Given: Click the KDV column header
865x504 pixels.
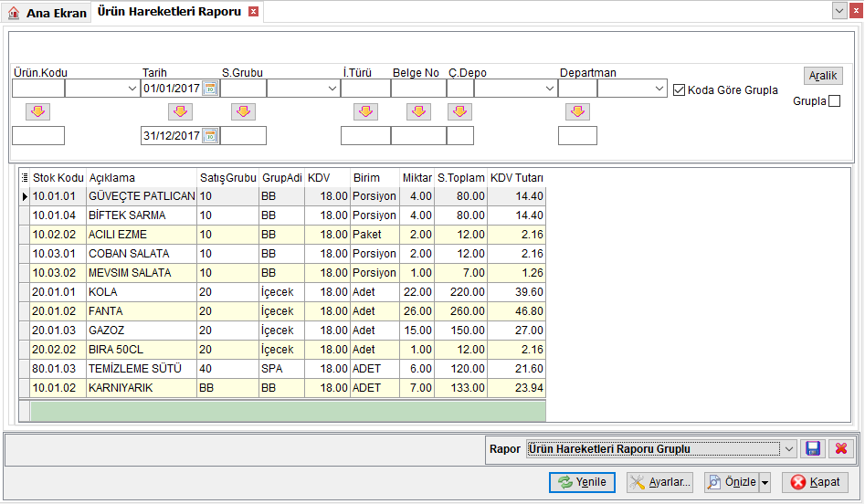Looking at the screenshot, I should click(328, 177).
